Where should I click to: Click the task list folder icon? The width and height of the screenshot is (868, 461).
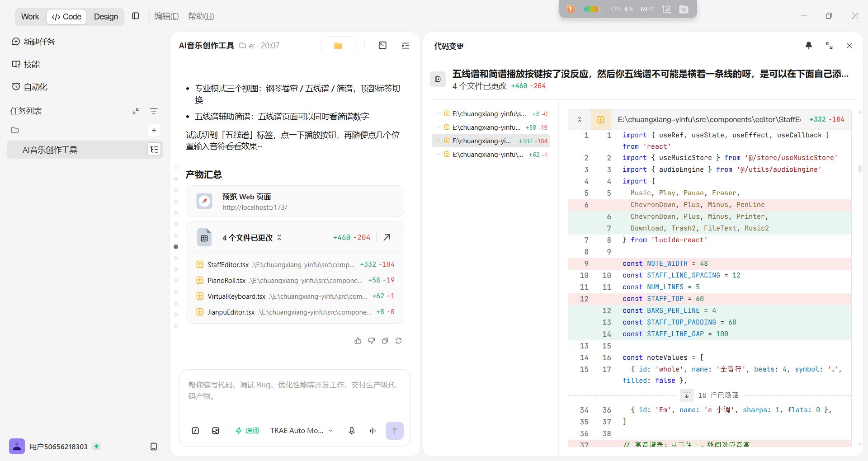[x=15, y=130]
